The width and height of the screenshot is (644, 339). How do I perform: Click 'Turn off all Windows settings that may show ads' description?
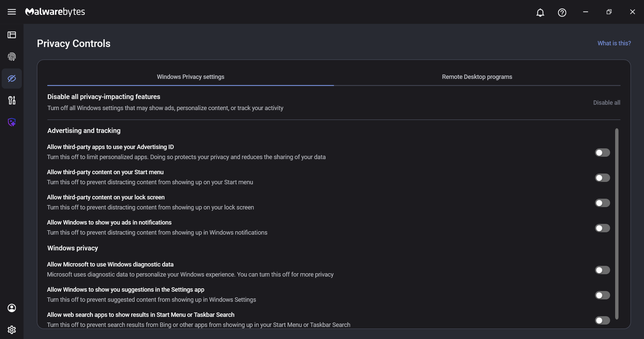click(x=165, y=108)
